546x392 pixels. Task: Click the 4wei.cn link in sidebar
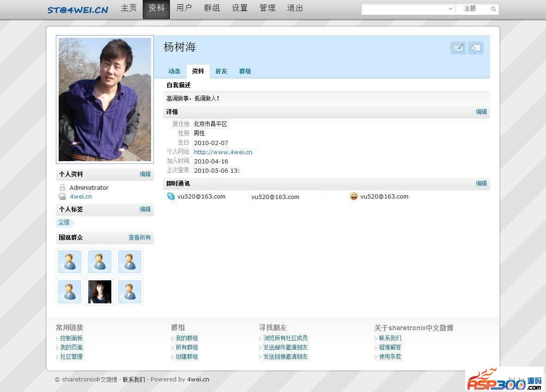click(81, 196)
